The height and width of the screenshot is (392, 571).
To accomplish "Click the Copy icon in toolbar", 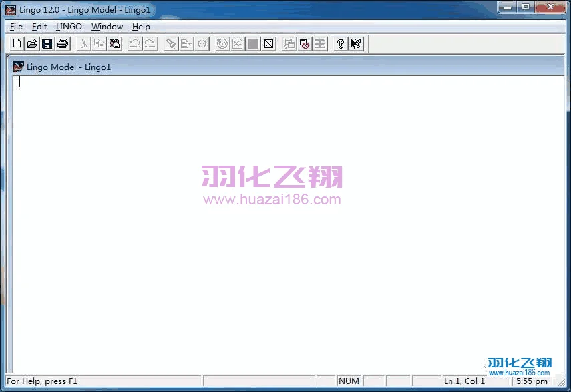I will (99, 43).
